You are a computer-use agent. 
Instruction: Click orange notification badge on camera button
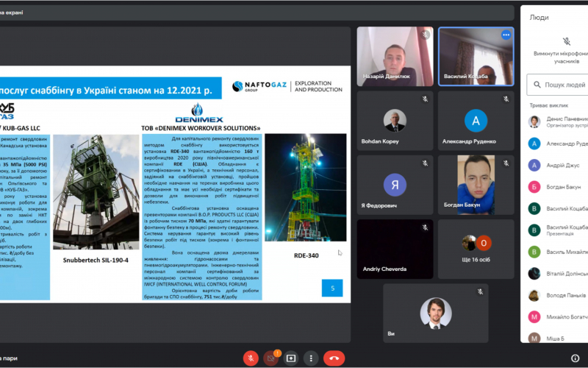pos(277,353)
